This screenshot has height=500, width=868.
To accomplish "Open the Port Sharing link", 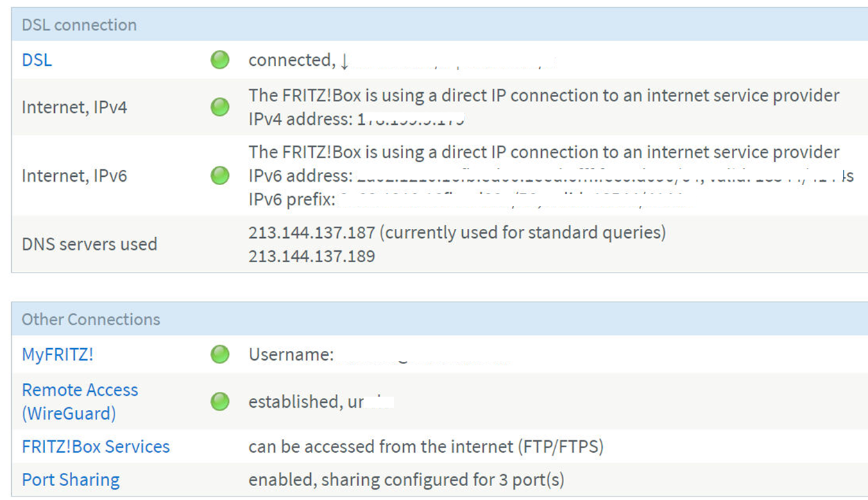I will tap(71, 480).
